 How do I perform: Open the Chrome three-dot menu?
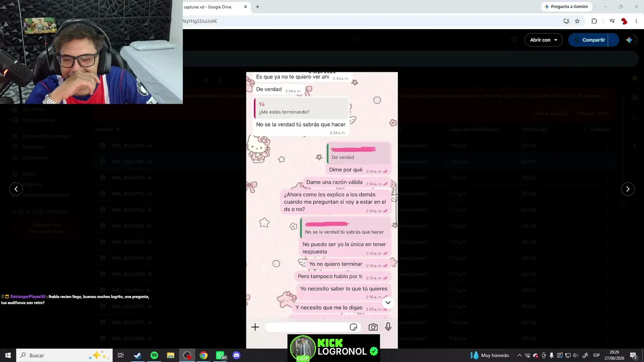pyautogui.click(x=636, y=21)
